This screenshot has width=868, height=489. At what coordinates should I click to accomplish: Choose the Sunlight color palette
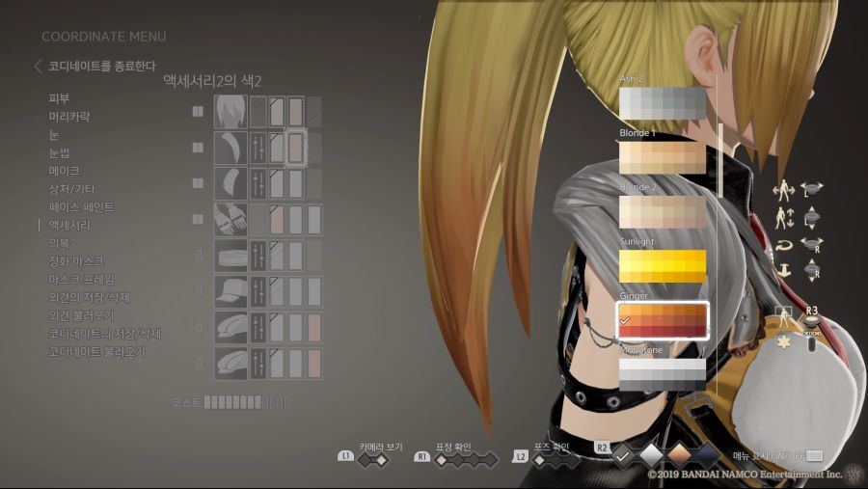(663, 265)
